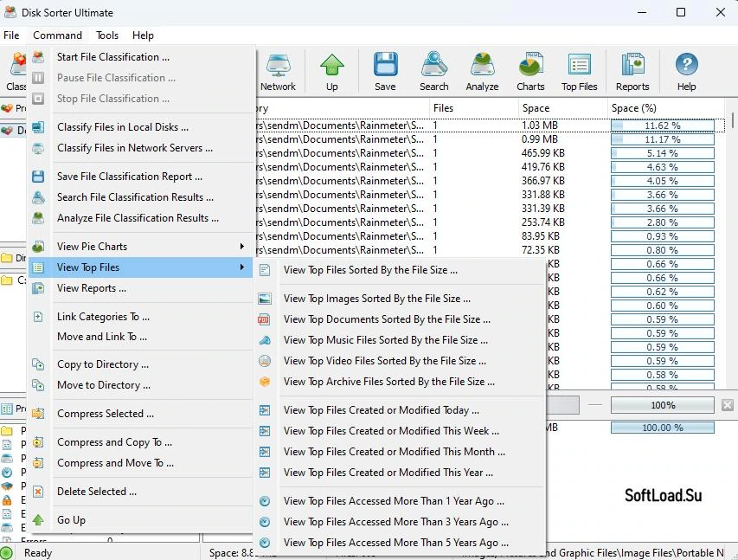Select Analyze File Classification Results

point(141,217)
